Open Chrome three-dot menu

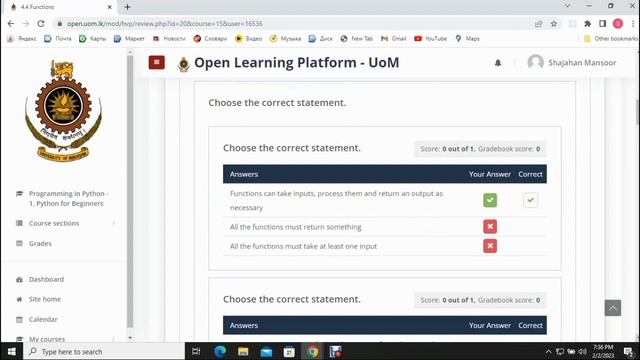point(633,24)
